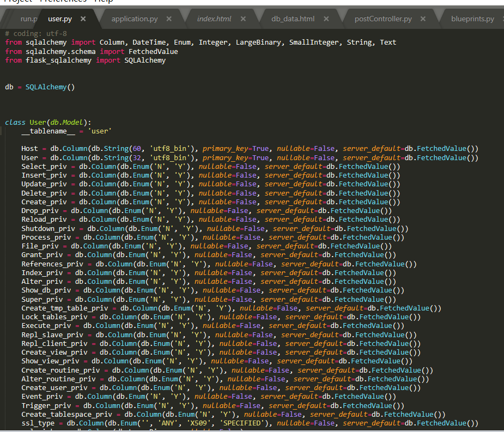Image resolution: width=504 pixels, height=432 pixels.
Task: Click the 'Create_priv' variable name
Action: (44, 202)
